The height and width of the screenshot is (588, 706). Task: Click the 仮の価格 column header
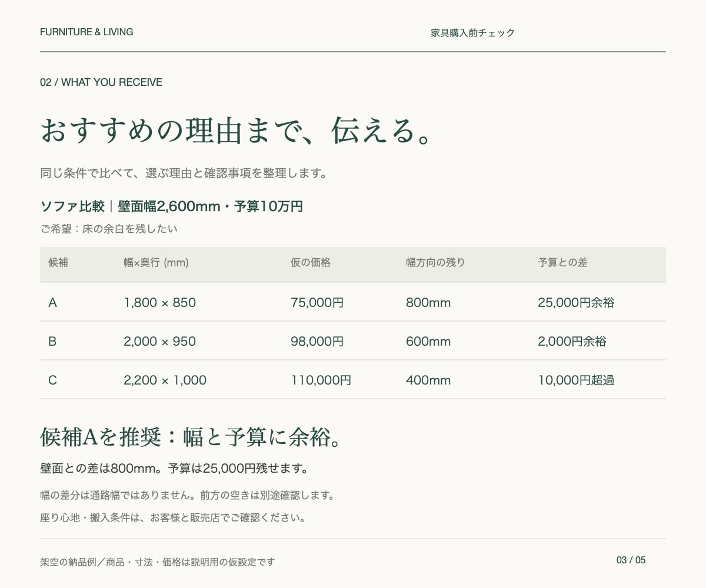311,262
